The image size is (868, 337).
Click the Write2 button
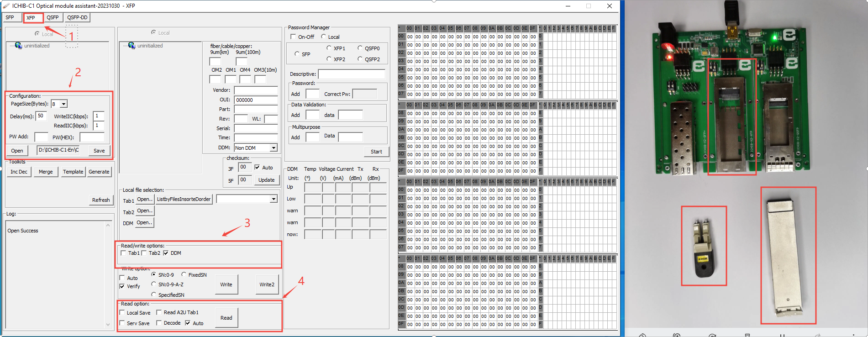(267, 284)
